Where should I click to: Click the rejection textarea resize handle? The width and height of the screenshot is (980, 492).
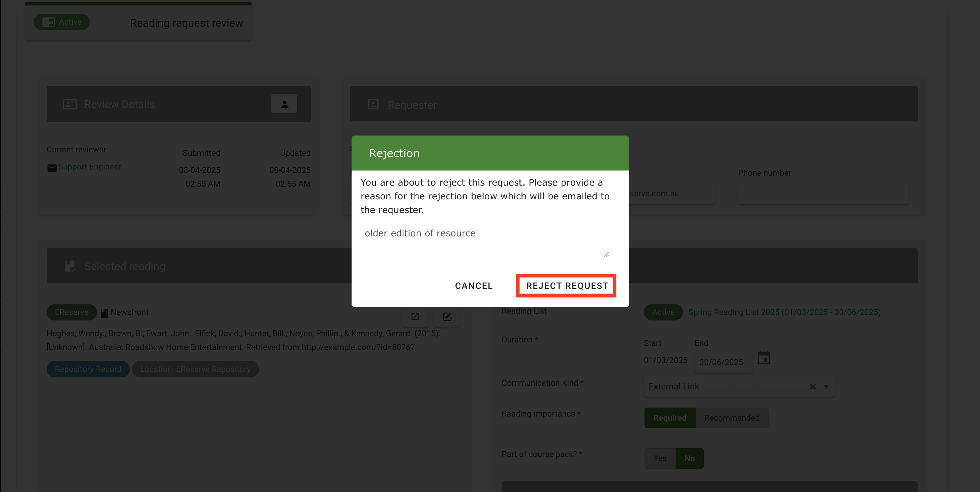click(606, 255)
